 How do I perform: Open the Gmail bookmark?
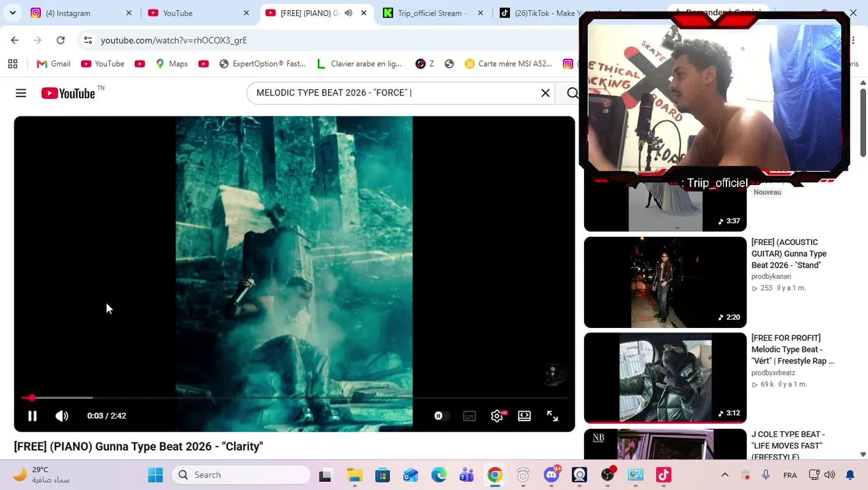pyautogui.click(x=53, y=63)
